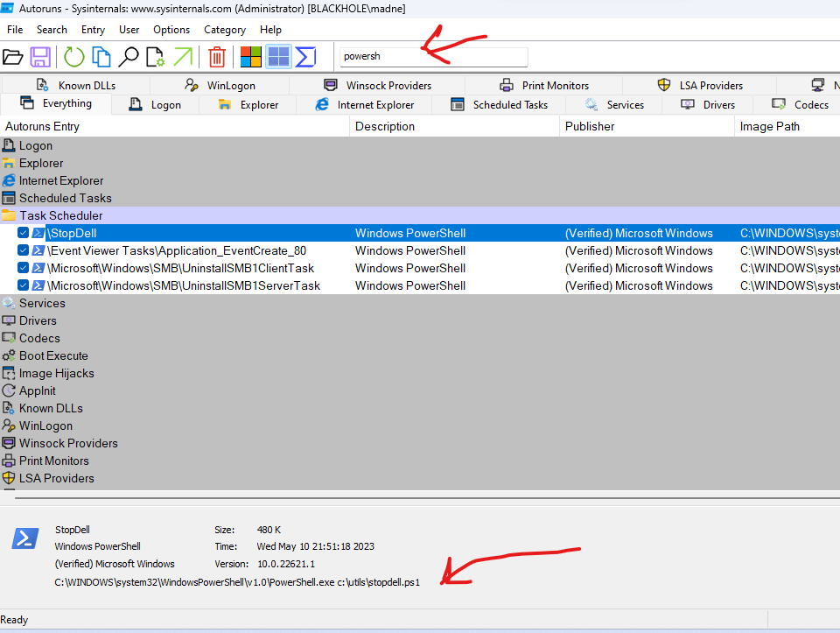The width and height of the screenshot is (840, 633).
Task: Uncheck the UninstallSMB1ClientTask checkbox
Action: click(x=23, y=268)
